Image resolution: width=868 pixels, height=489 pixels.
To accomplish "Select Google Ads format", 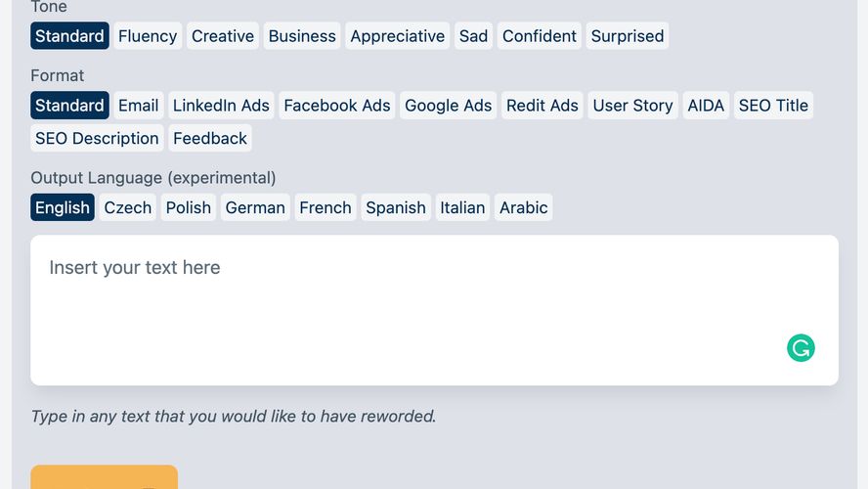I will pyautogui.click(x=449, y=106).
